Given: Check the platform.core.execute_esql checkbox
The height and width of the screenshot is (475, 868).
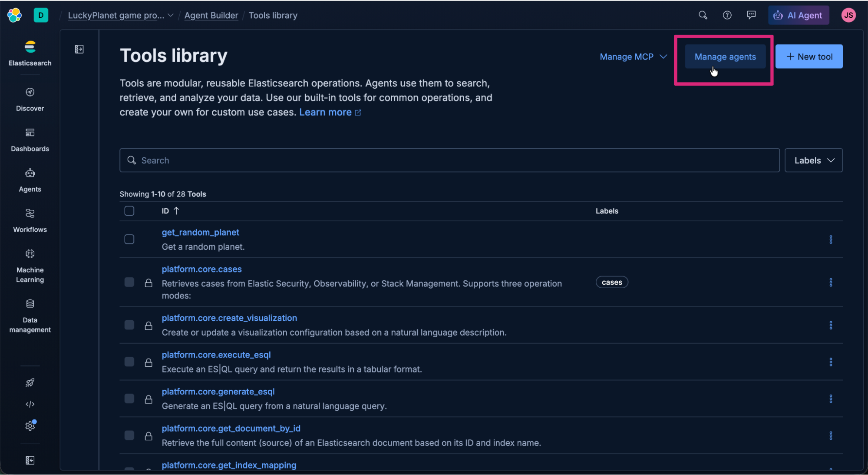Looking at the screenshot, I should tap(129, 362).
